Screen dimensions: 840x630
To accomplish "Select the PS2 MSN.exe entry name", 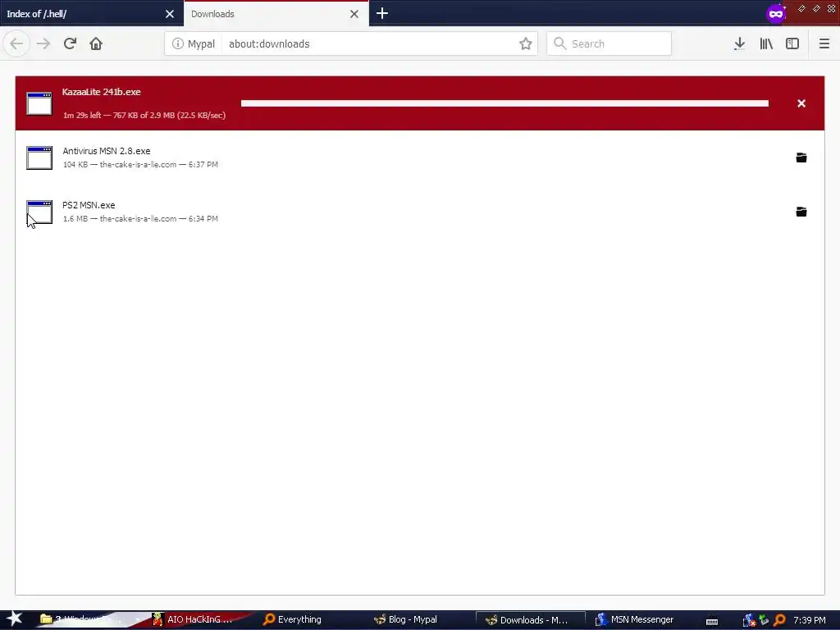I will 89,205.
